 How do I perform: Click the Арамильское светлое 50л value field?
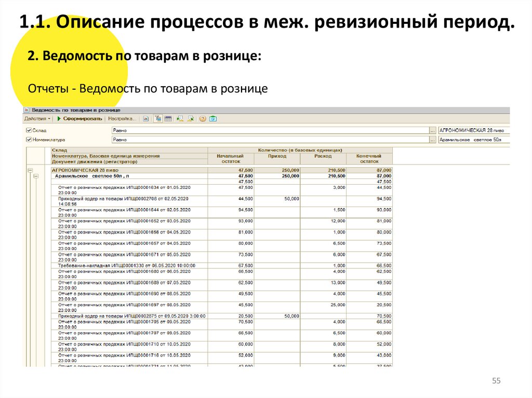pyautogui.click(x=474, y=140)
